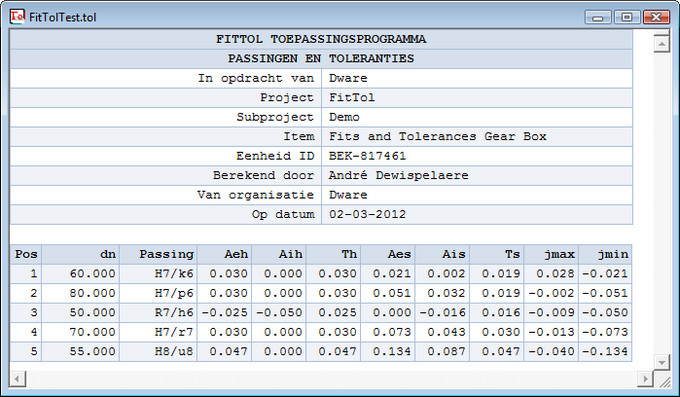Click the horizontal scrollbar right arrow

click(x=645, y=379)
